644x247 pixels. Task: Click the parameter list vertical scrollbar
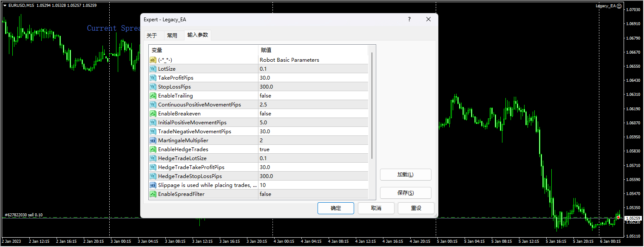pyautogui.click(x=372, y=106)
